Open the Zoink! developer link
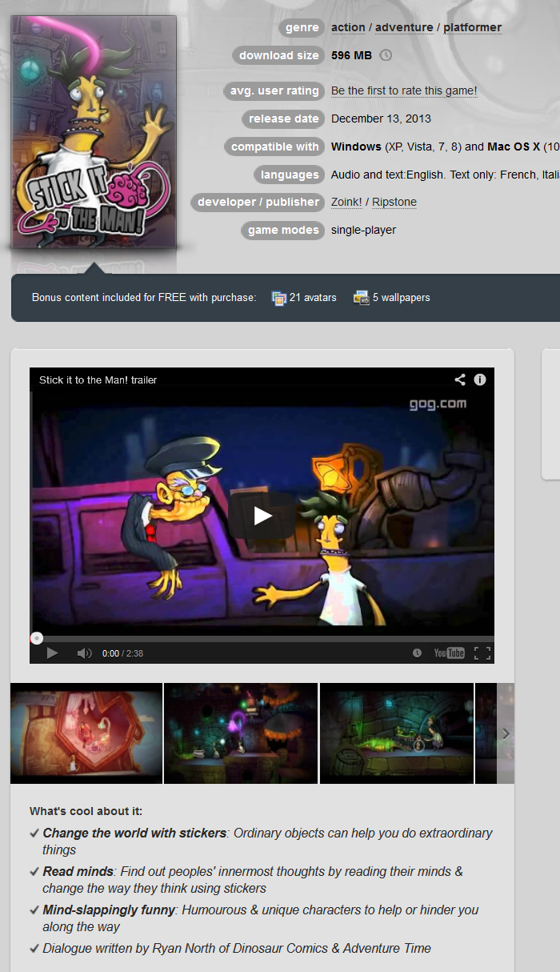Viewport: 560px width, 972px height. (x=346, y=203)
